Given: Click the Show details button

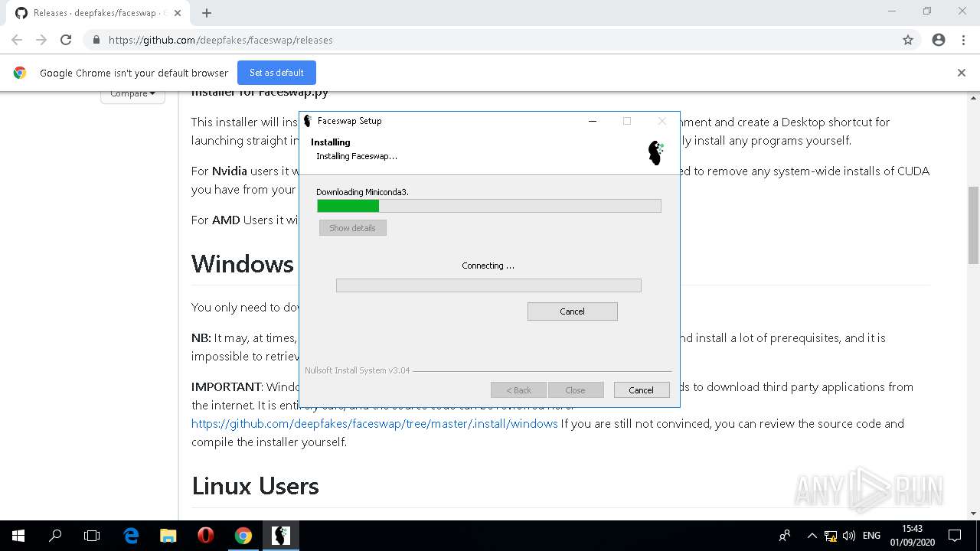Looking at the screenshot, I should pos(353,228).
